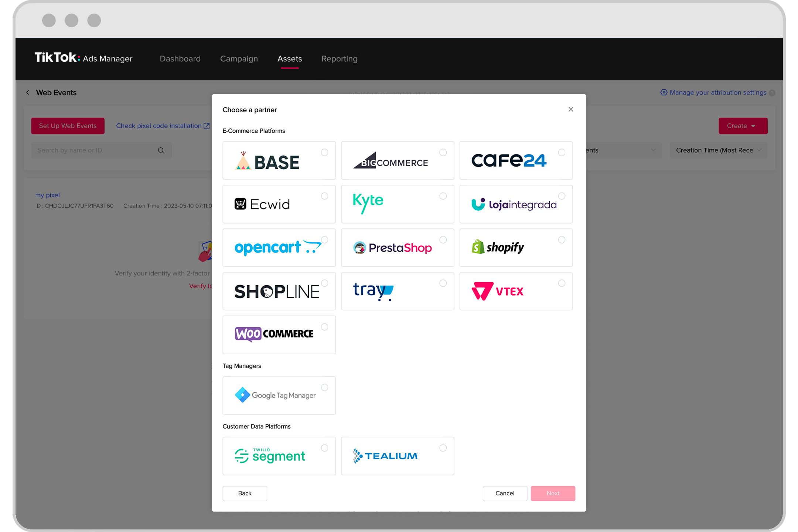Choose the Google Tag Manager radio button
This screenshot has width=798, height=532.
click(x=324, y=388)
